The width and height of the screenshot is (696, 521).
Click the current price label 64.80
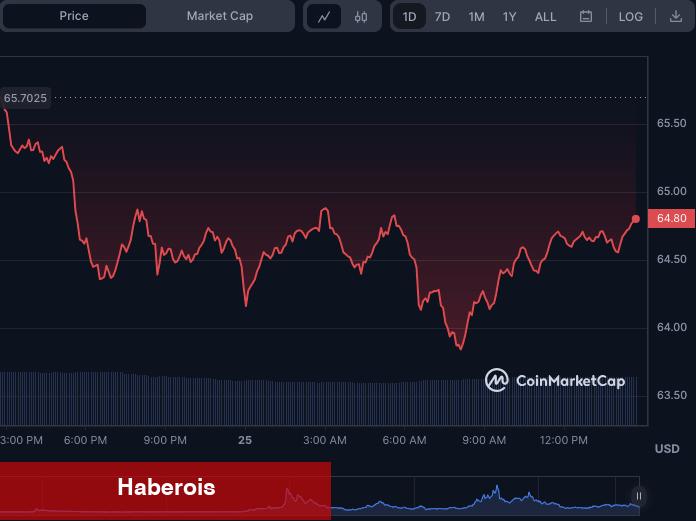[x=671, y=218]
